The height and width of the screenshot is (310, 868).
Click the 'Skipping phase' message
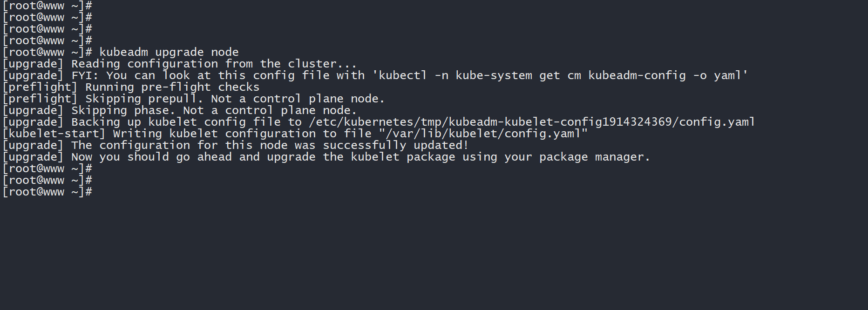[x=123, y=110]
